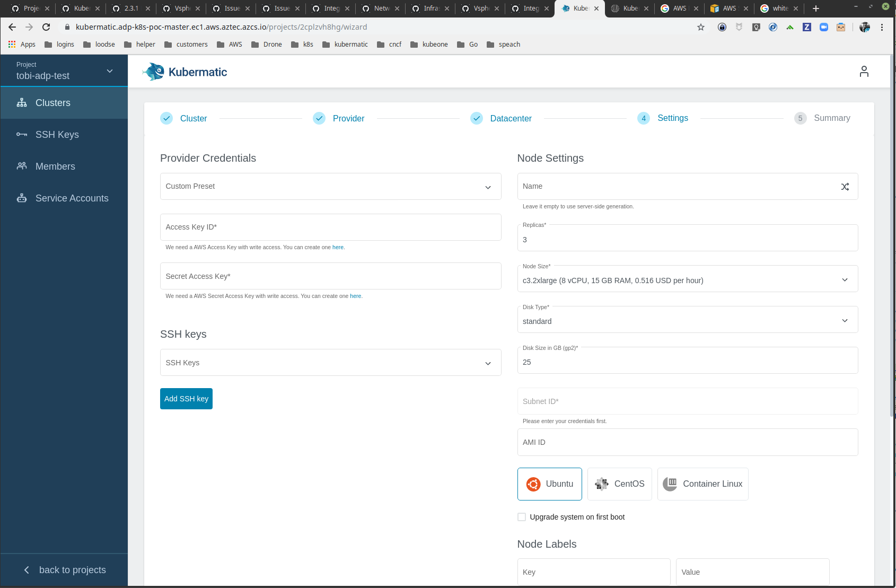The width and height of the screenshot is (896, 588).
Task: Open the SSH Keys dropdown
Action: [x=331, y=363]
